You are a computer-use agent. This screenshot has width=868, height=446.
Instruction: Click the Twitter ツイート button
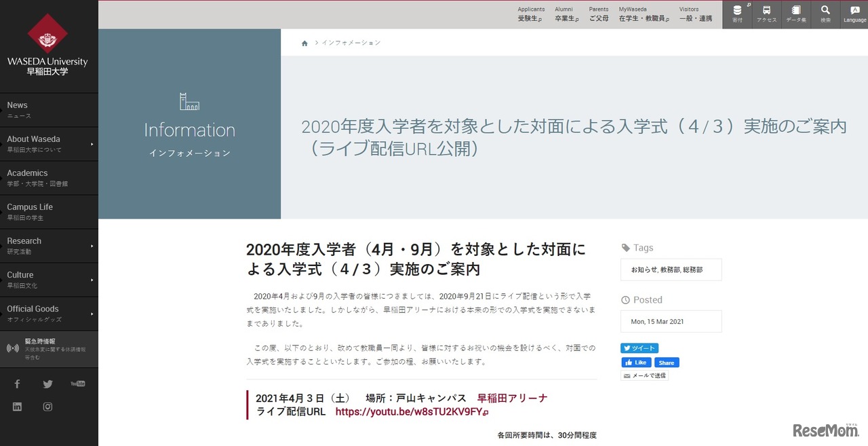[x=639, y=348]
